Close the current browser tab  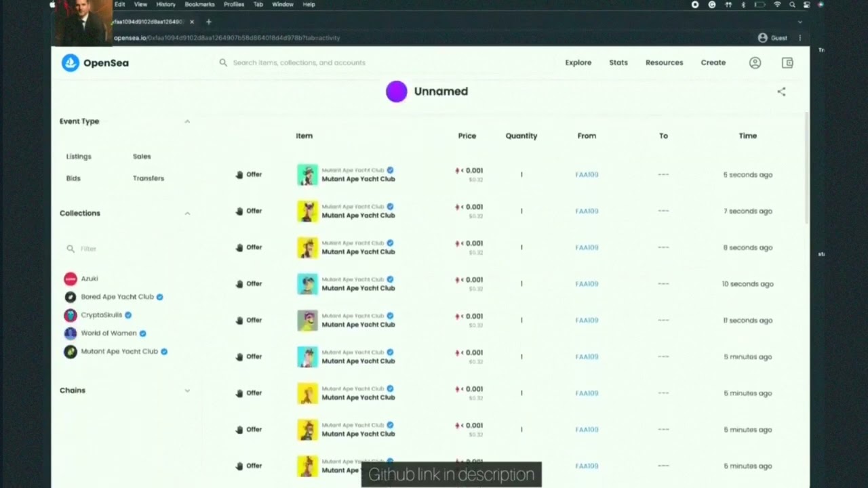tap(192, 22)
